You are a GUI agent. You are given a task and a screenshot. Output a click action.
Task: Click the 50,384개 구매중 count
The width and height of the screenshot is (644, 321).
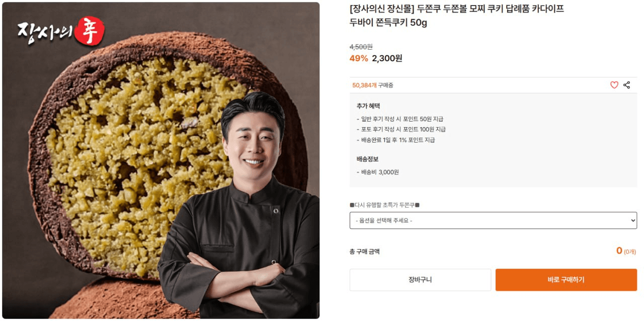(373, 85)
